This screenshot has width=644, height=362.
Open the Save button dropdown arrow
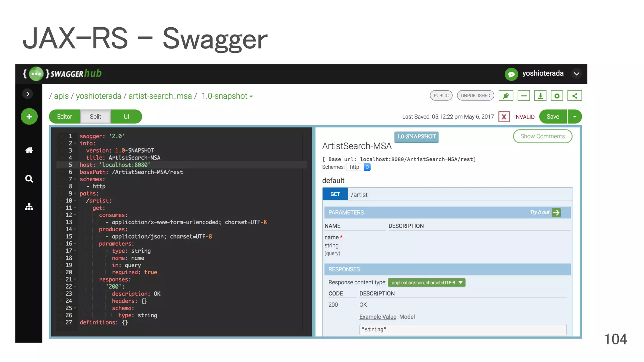click(x=575, y=117)
